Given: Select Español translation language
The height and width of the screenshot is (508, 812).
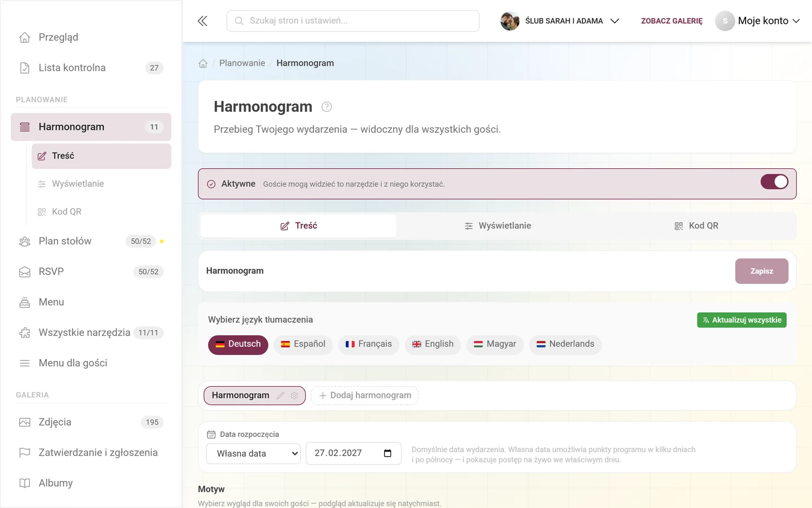Looking at the screenshot, I should (x=303, y=344).
